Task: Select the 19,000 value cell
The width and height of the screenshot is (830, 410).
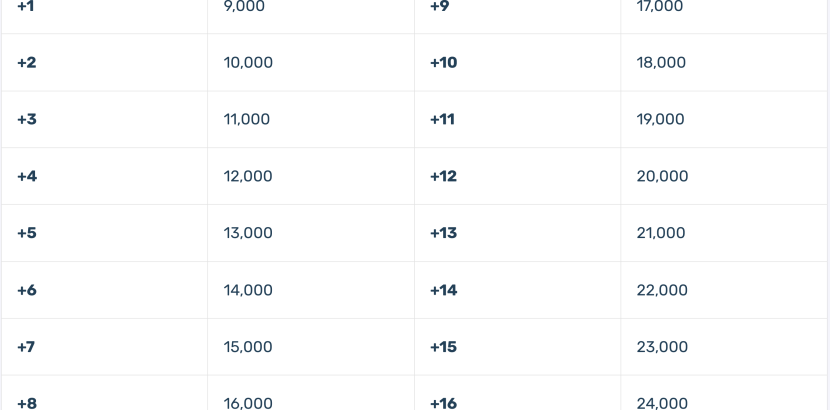Action: tap(661, 119)
